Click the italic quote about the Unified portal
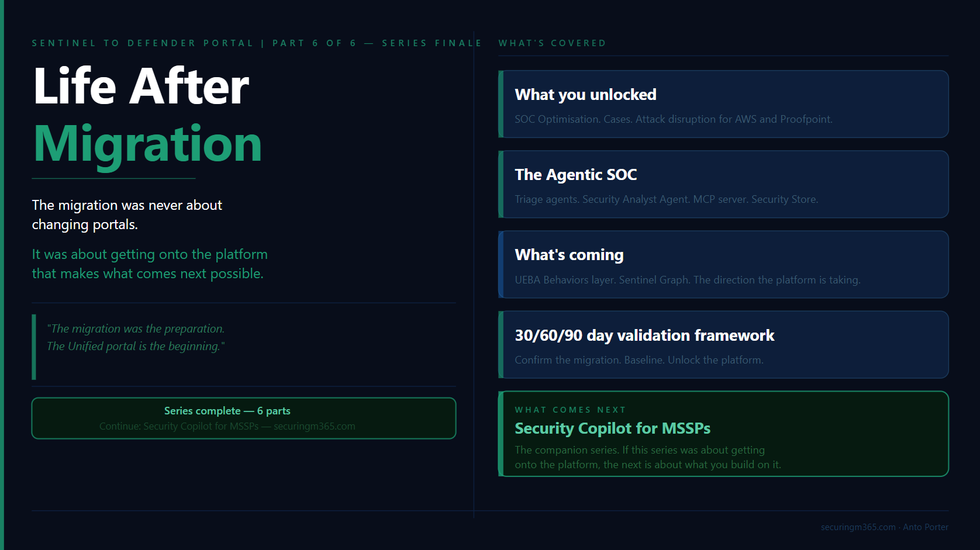The image size is (980, 550). pos(136,337)
